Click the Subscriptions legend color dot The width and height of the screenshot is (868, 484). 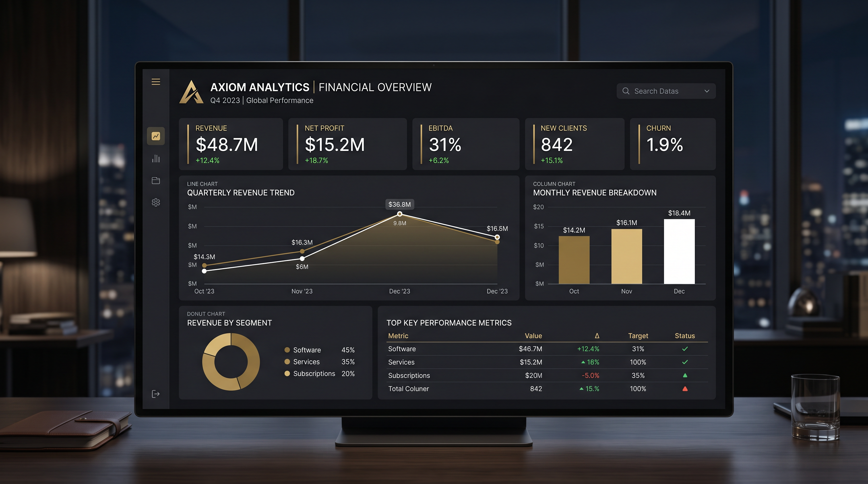click(287, 373)
